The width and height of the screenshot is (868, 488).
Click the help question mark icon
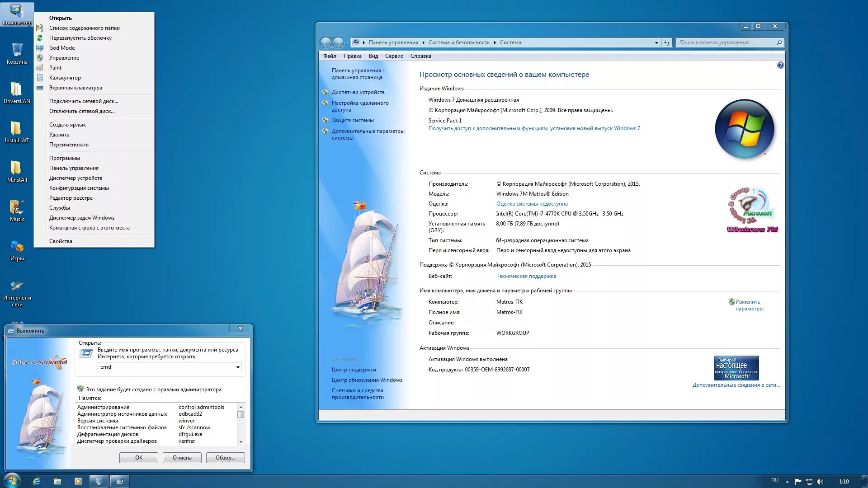coord(780,66)
